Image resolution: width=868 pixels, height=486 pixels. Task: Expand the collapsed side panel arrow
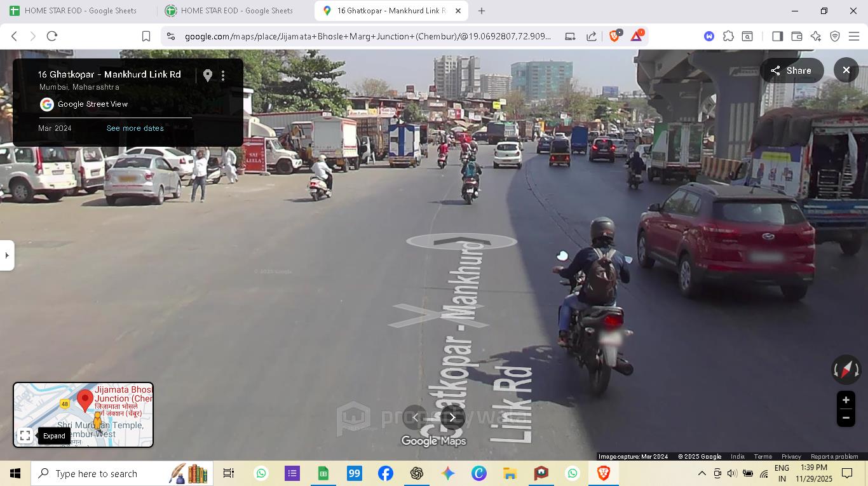(x=7, y=255)
